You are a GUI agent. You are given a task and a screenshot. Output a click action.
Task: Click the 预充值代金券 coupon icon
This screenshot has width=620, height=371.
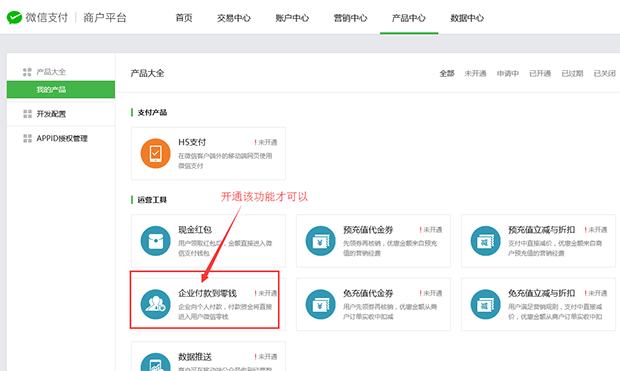click(x=320, y=240)
